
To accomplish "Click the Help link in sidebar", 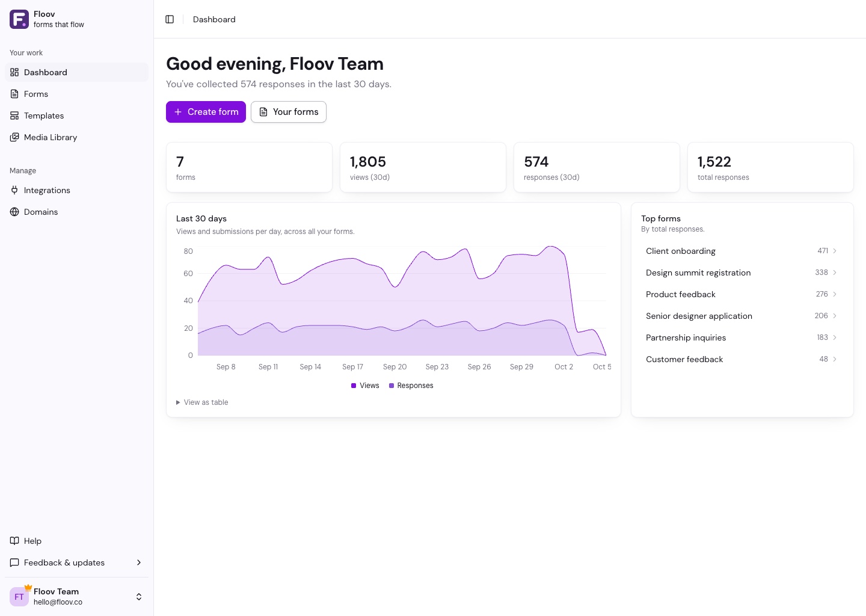I will [x=76, y=541].
